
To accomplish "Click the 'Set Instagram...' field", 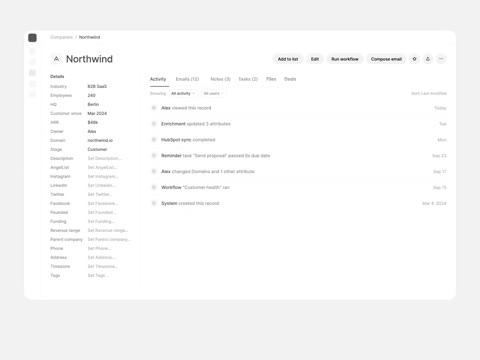I will tap(103, 176).
